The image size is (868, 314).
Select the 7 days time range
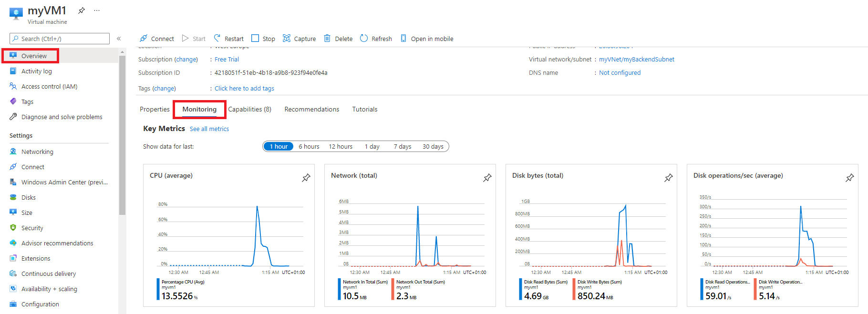click(403, 146)
